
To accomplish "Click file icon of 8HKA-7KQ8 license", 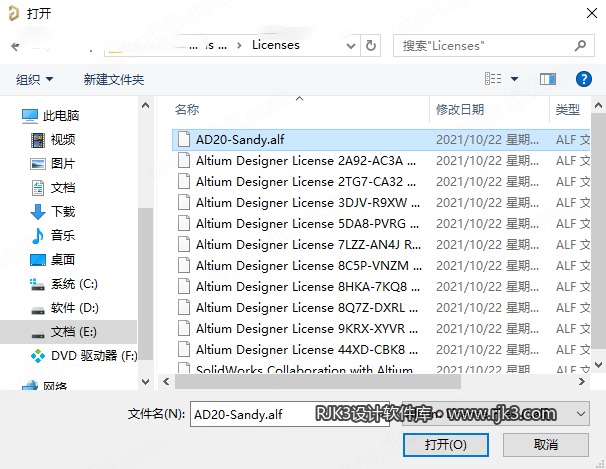I will tap(184, 286).
